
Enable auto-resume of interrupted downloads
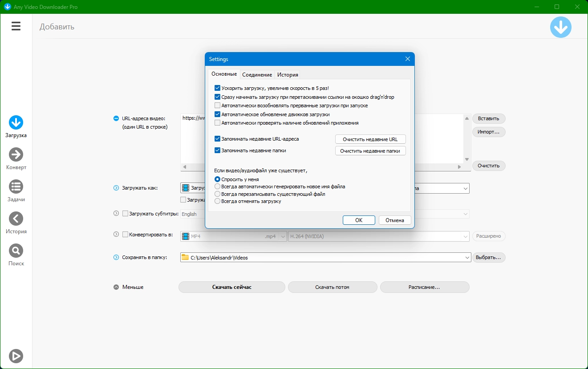(x=217, y=105)
